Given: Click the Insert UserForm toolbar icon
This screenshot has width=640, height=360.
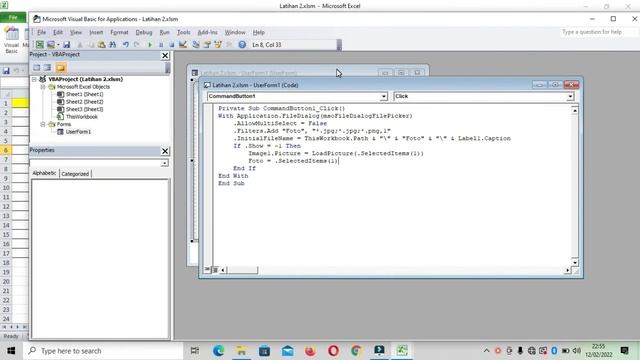Looking at the screenshot, I should click(x=51, y=44).
